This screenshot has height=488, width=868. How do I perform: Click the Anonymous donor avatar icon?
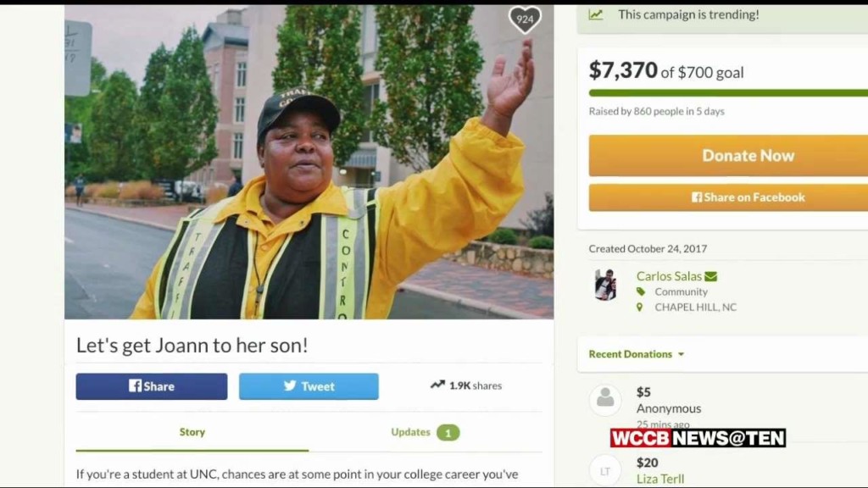[605, 400]
